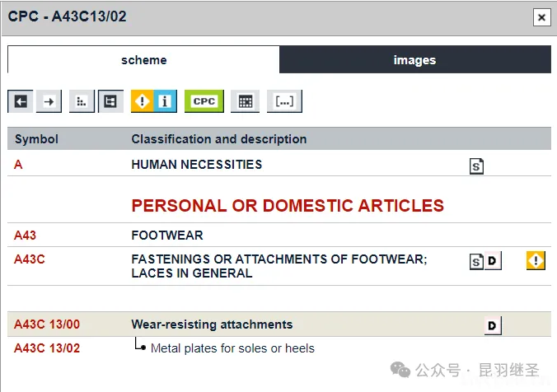Click the D definition icon for A43C
The height and width of the screenshot is (392, 557).
point(492,262)
